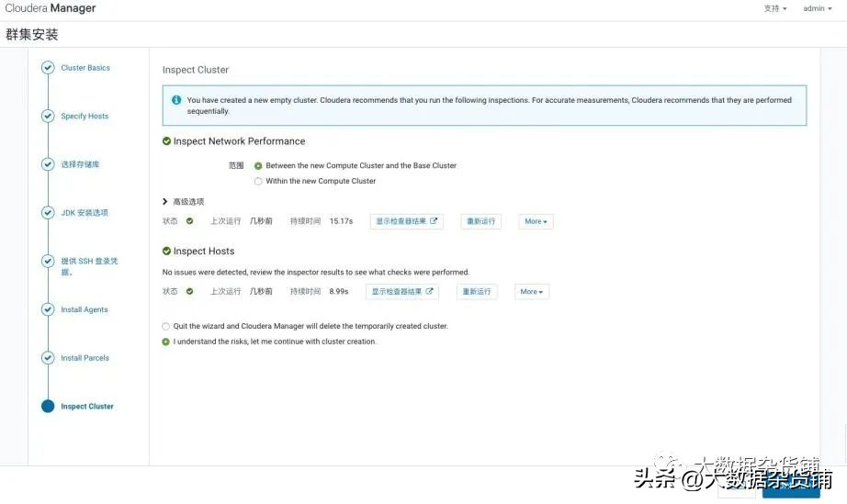
Task: Click the network performance status green check icon
Action: [x=189, y=220]
